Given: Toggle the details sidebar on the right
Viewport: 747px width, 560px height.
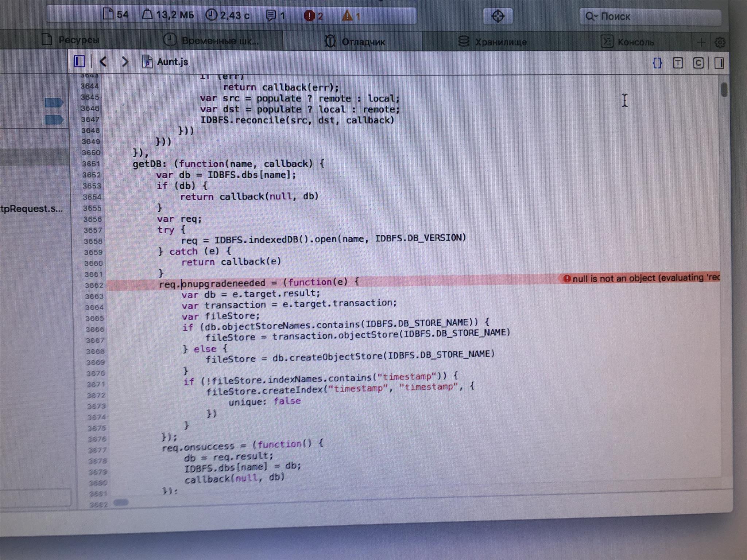Looking at the screenshot, I should click(719, 63).
